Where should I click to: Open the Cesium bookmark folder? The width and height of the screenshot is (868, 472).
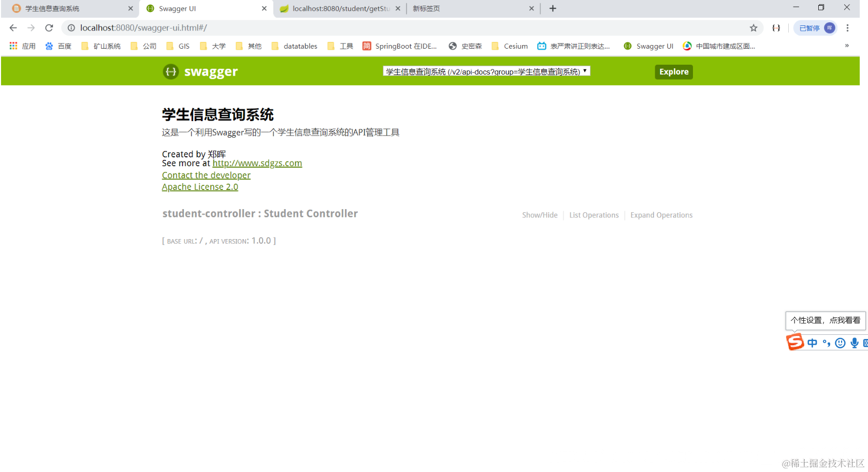510,46
